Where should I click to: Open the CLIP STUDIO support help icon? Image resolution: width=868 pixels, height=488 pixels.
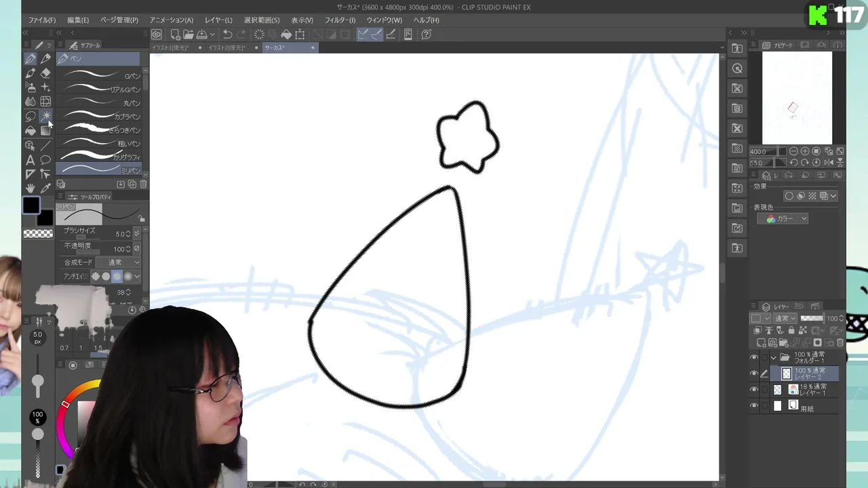tap(427, 35)
